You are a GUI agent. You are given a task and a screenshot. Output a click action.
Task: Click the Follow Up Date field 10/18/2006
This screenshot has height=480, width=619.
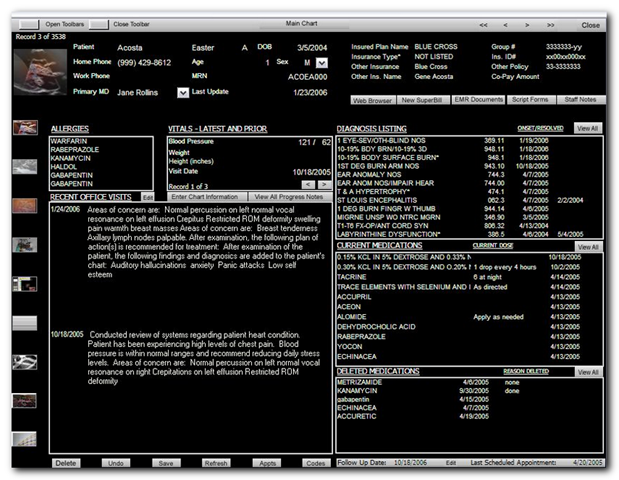pos(410,463)
